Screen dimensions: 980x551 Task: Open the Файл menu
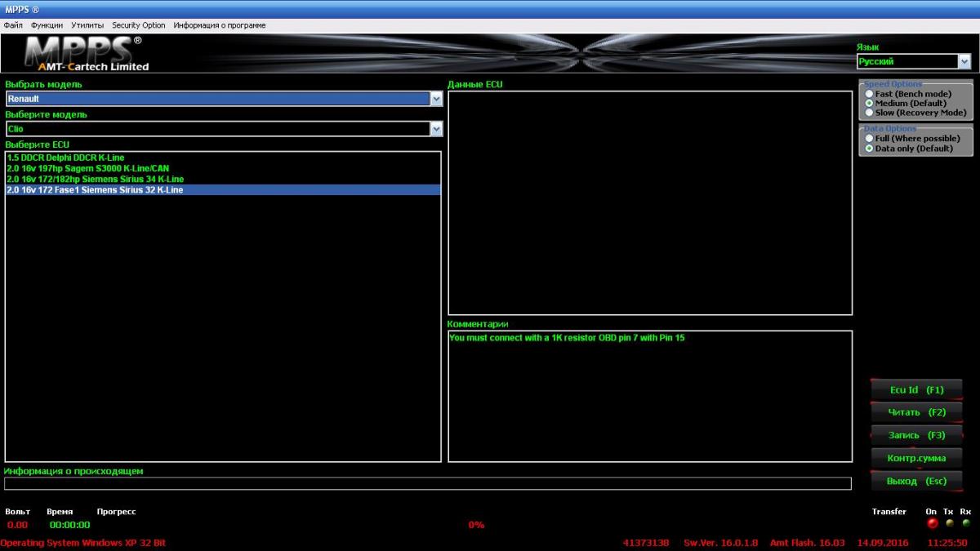point(13,25)
